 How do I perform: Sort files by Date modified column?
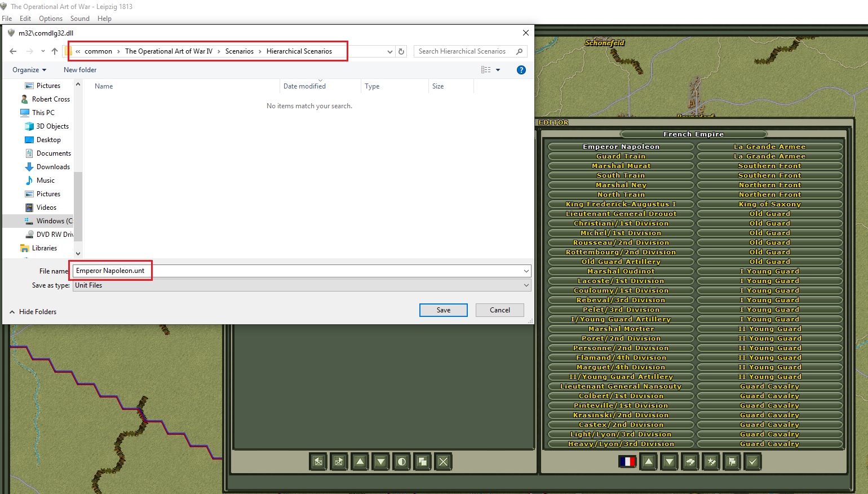(x=304, y=86)
